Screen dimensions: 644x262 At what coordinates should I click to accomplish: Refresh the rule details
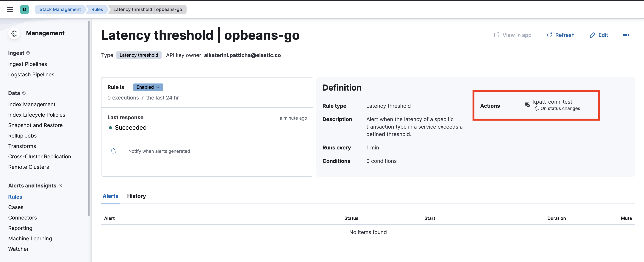(x=560, y=35)
